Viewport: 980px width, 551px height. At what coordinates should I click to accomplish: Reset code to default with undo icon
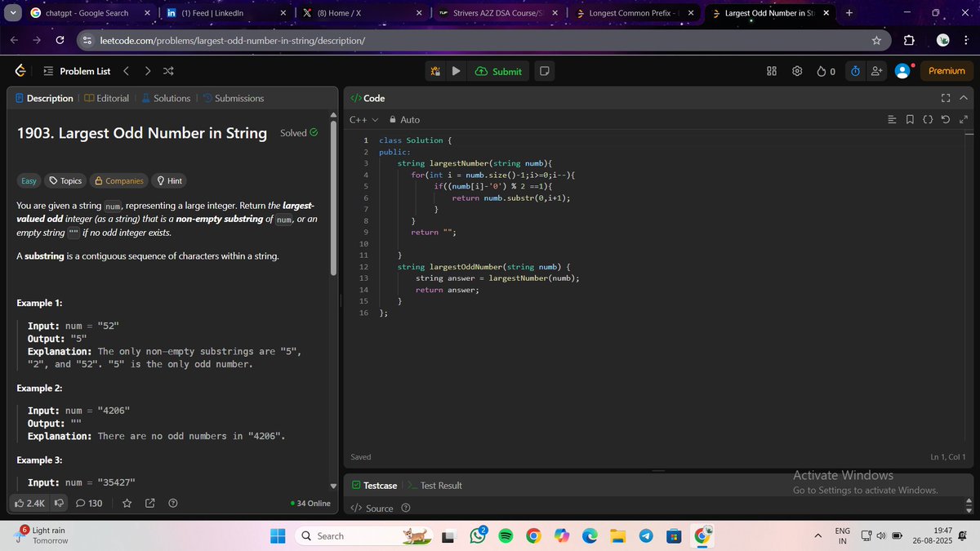tap(946, 120)
